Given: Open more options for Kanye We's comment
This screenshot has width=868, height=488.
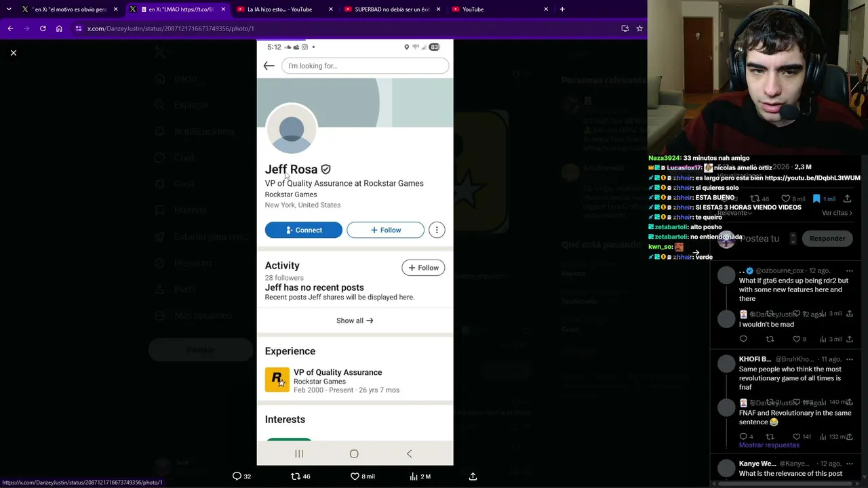Looking at the screenshot, I should click(849, 464).
